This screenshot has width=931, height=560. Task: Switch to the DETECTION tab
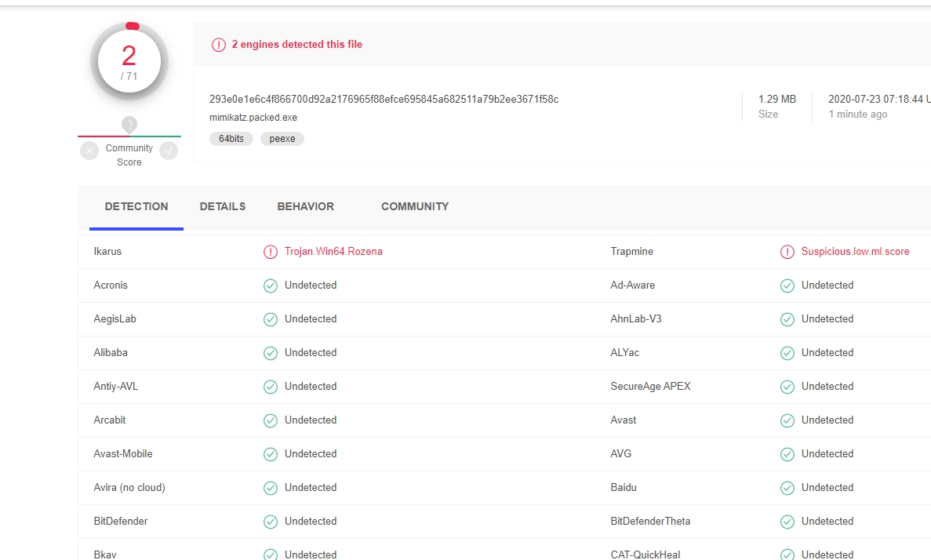[x=136, y=207]
